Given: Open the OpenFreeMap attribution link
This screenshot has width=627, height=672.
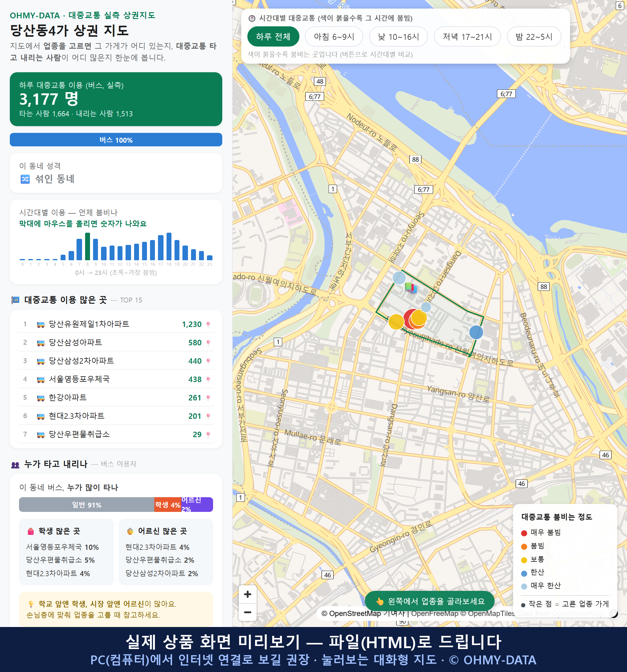Looking at the screenshot, I should [435, 614].
